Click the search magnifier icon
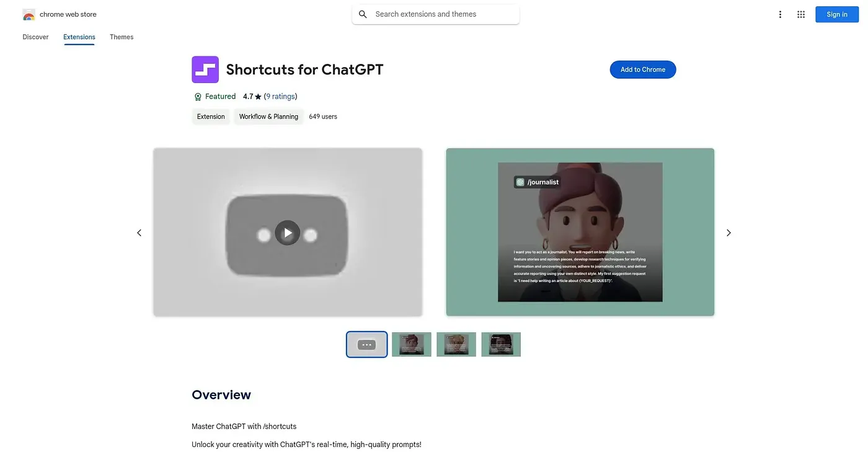This screenshot has width=868, height=452. coord(363,14)
